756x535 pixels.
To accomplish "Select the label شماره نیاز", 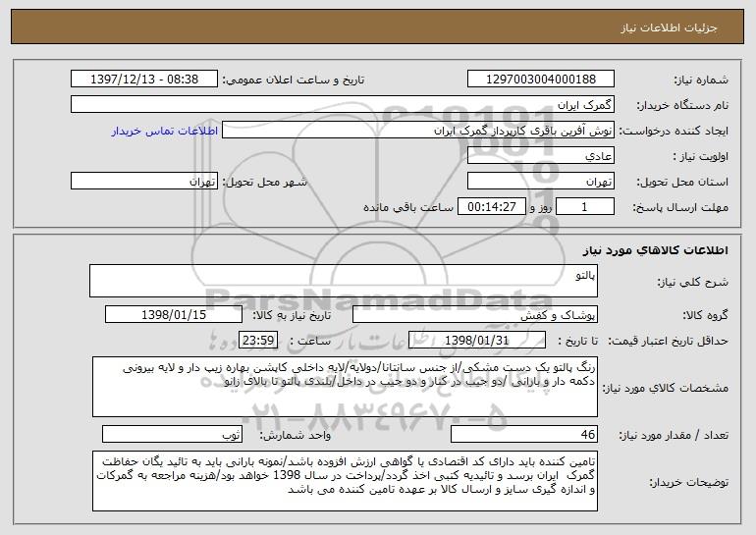I will click(701, 80).
